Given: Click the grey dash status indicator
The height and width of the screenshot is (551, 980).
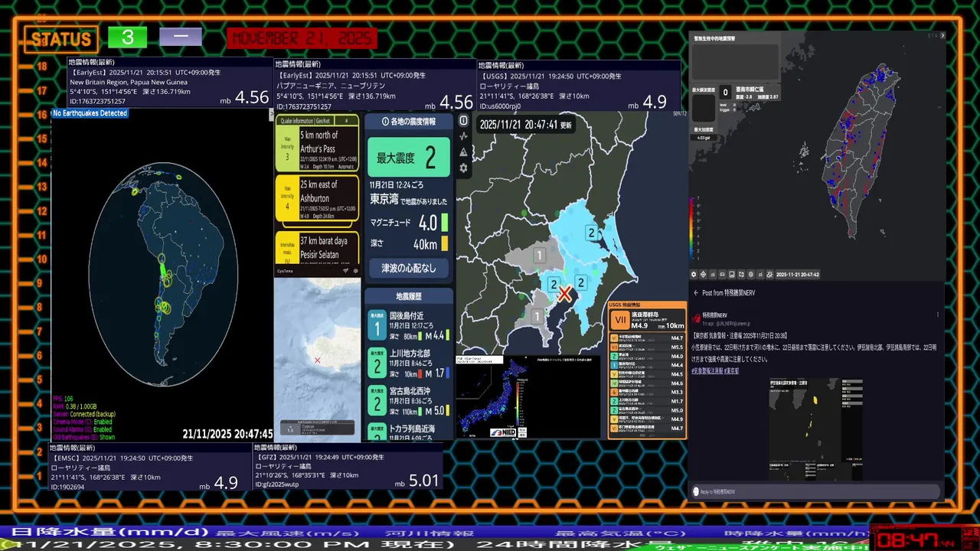Looking at the screenshot, I should point(181,37).
